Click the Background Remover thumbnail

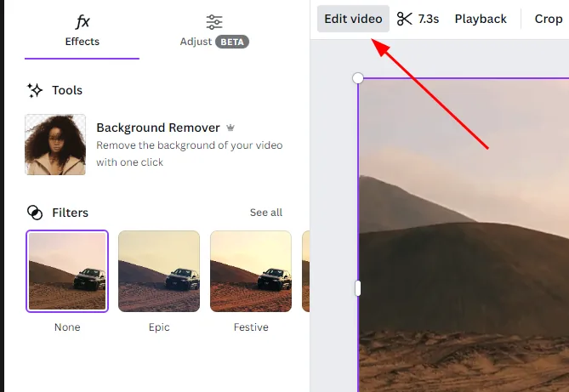(55, 145)
